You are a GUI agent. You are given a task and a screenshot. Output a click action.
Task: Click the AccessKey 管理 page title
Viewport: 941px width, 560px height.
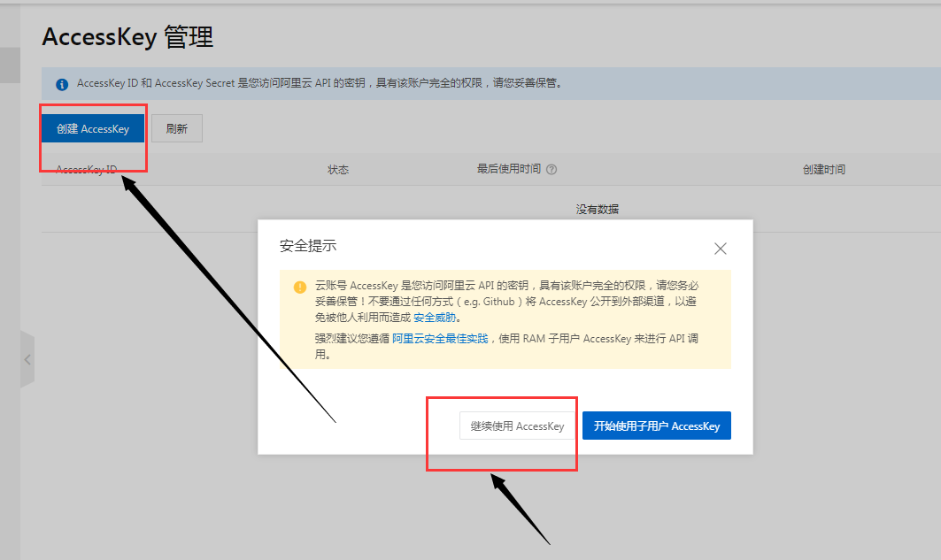[x=127, y=36]
